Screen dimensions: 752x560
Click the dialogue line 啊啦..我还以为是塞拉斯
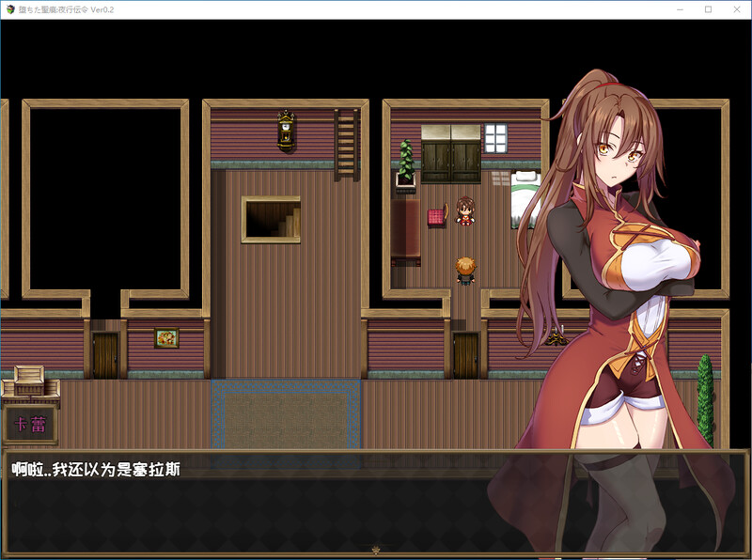point(96,470)
